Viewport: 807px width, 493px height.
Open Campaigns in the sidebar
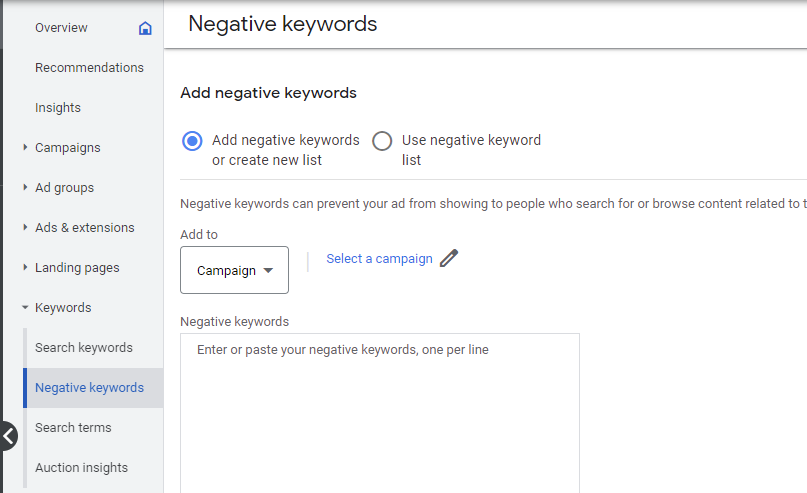coord(67,148)
